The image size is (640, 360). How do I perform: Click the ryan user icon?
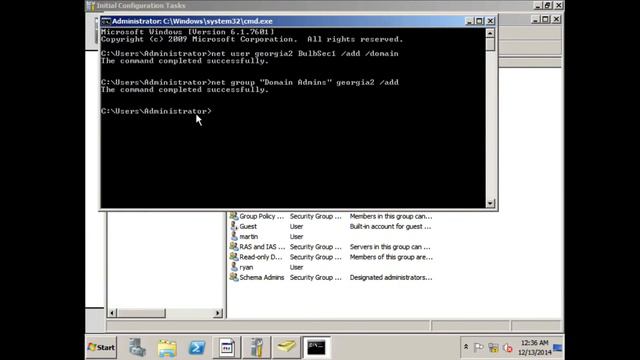coord(234,267)
